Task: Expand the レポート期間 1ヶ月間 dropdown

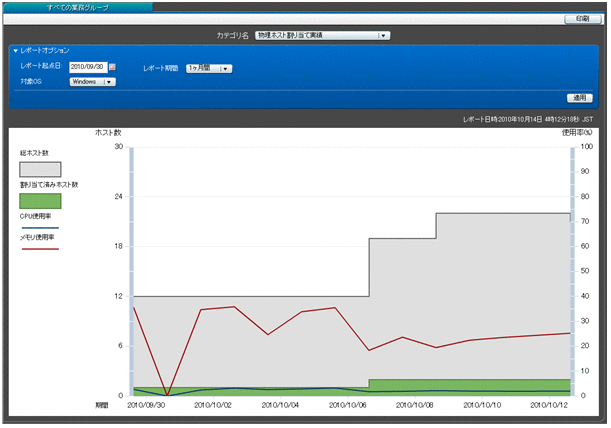Action: click(x=226, y=69)
